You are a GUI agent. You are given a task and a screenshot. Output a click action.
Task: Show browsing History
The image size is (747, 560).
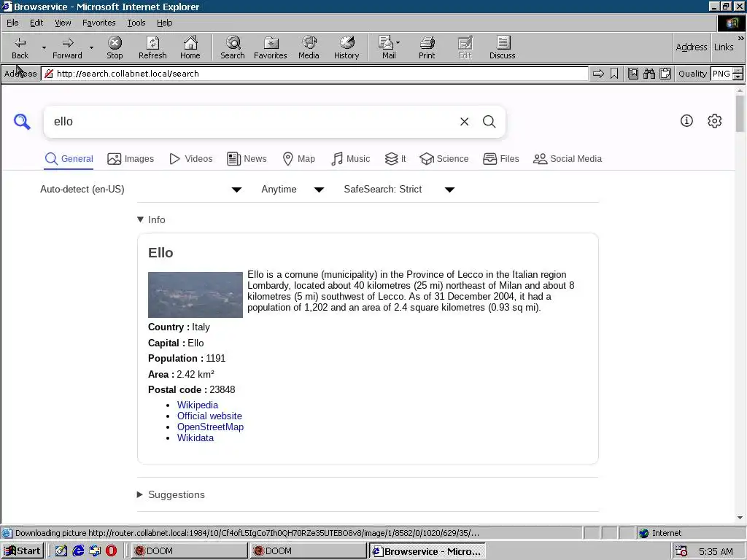click(347, 47)
